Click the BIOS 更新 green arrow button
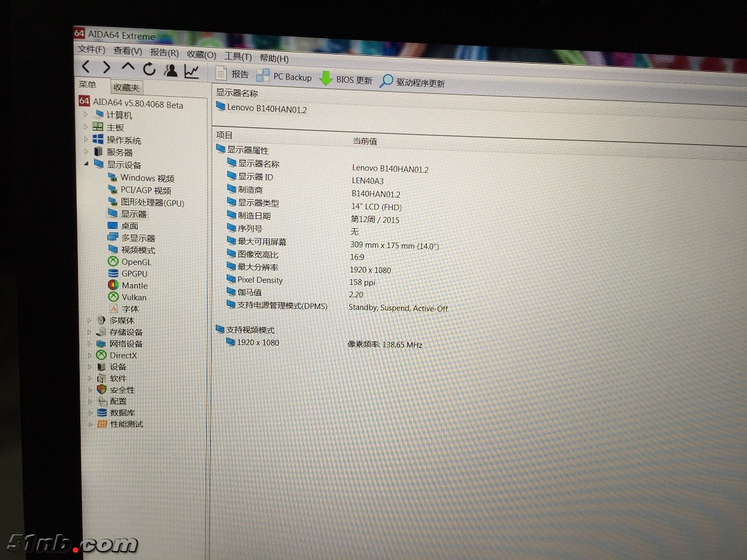 click(346, 80)
